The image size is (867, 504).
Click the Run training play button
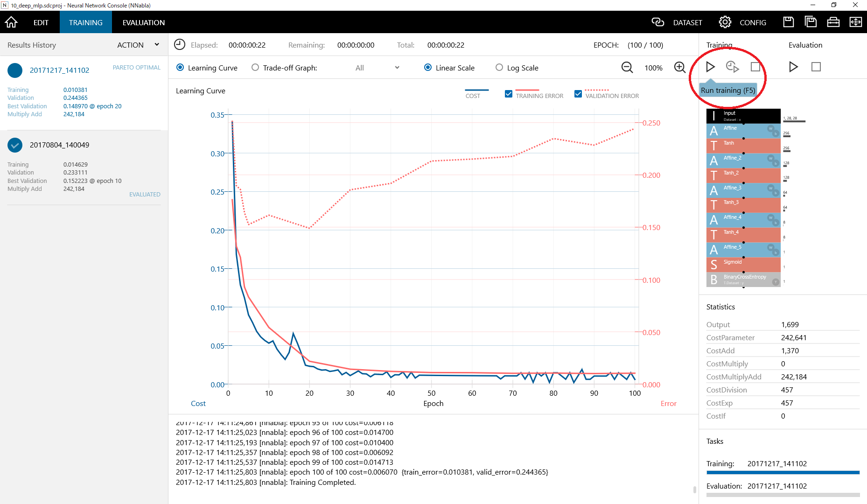(710, 67)
